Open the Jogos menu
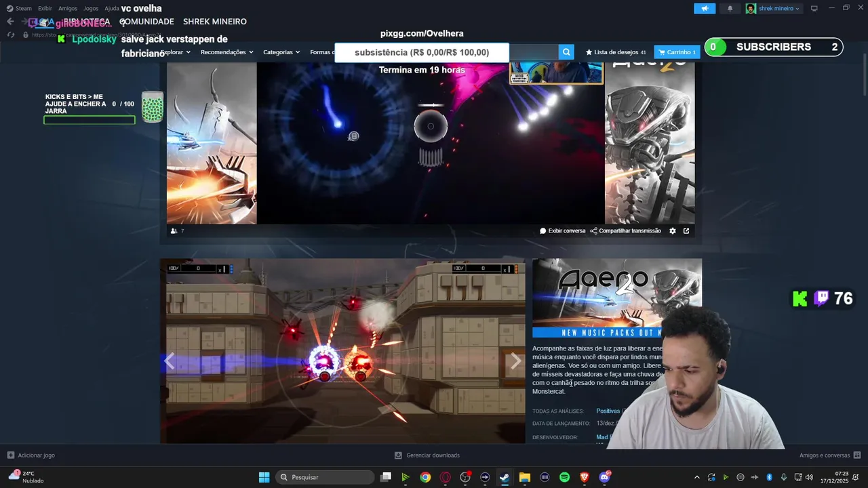Viewport: 868px width, 488px height. click(x=91, y=8)
